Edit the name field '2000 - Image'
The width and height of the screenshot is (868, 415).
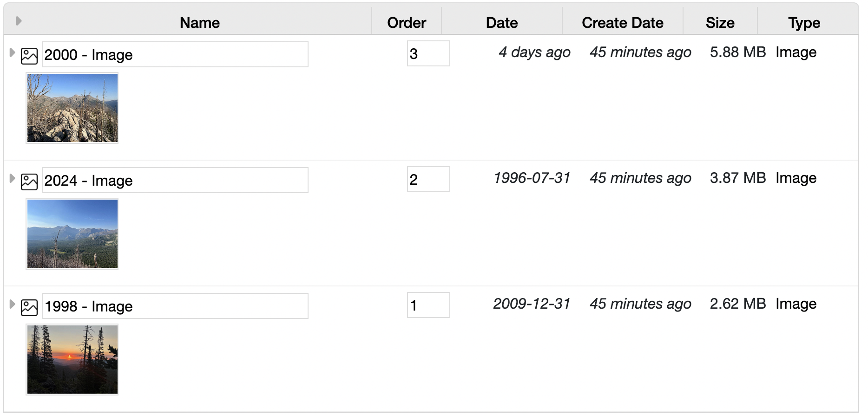pos(175,55)
